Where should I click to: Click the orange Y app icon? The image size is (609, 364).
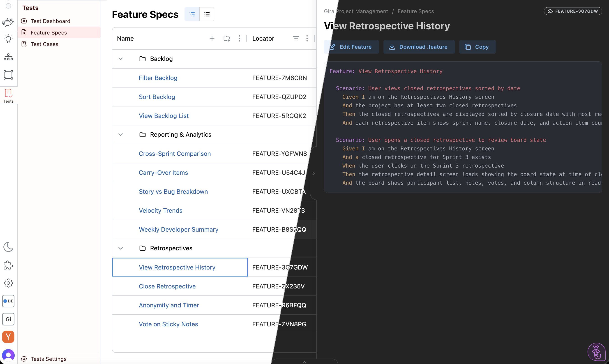pos(8,337)
